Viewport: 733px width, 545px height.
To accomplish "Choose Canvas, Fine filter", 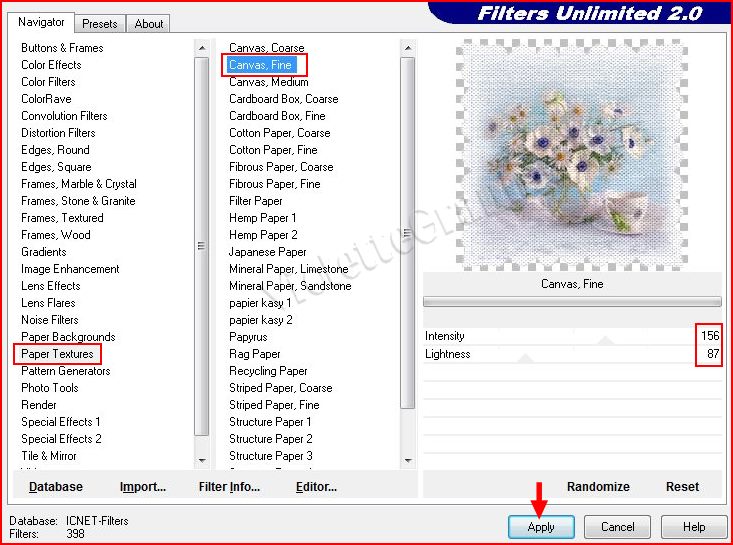I will (260, 65).
